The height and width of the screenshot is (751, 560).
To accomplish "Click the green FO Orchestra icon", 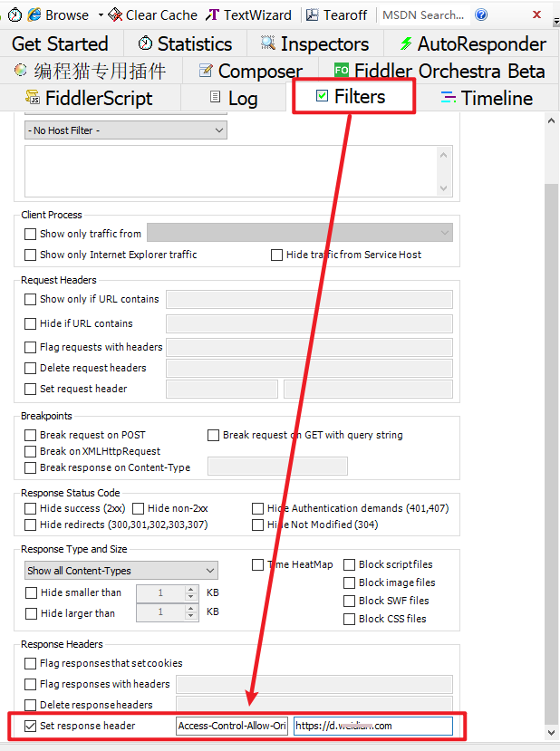I will click(x=342, y=71).
